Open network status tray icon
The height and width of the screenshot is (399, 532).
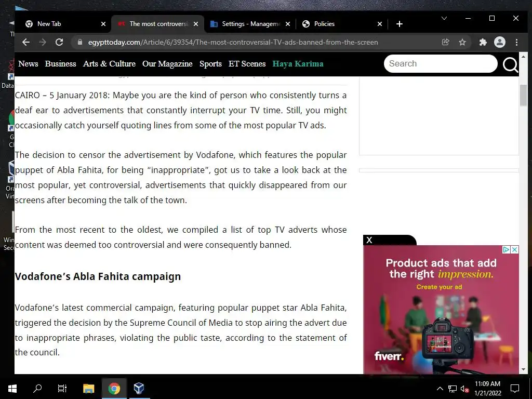pyautogui.click(x=453, y=389)
